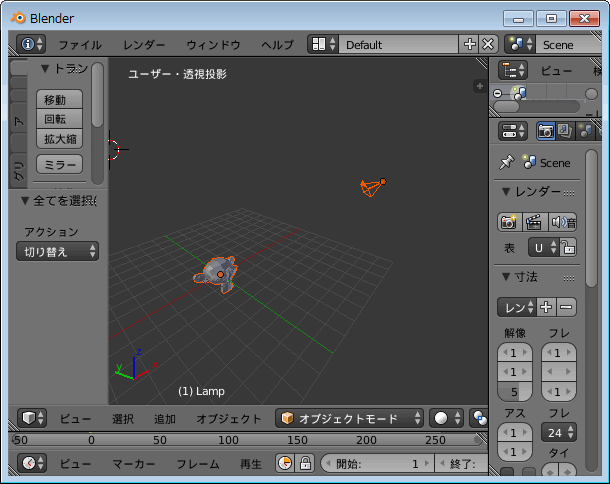
Task: Open the frame rate 24 dropdown
Action: [x=558, y=432]
